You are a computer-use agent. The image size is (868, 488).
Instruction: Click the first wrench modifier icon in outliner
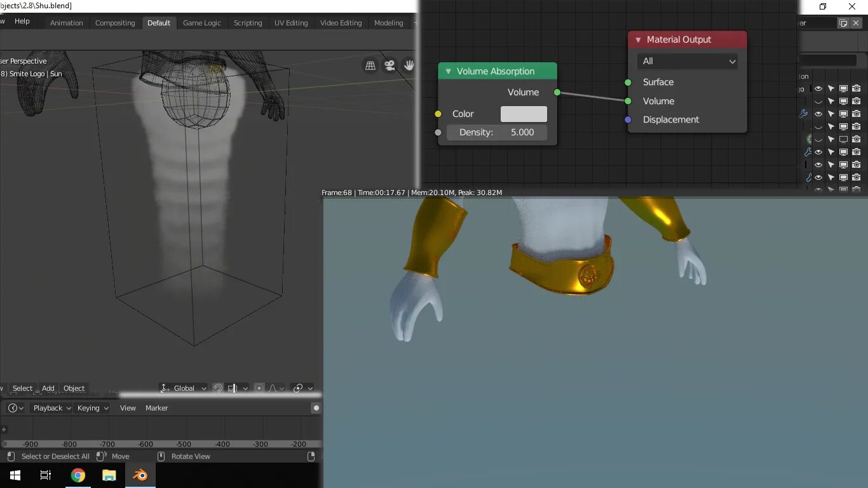(x=804, y=114)
